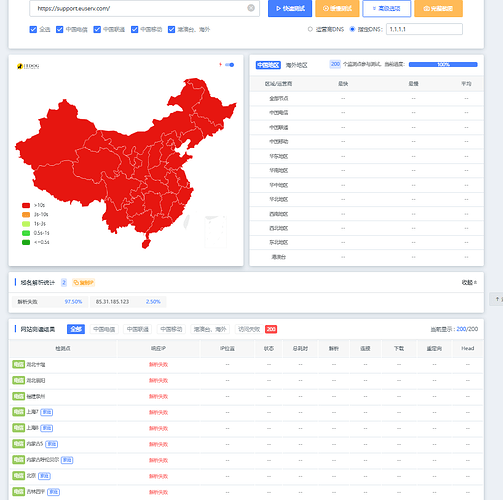This screenshot has width=503, height=500.
Task: Click the orange screenshot camera button
Action: coord(438,8)
